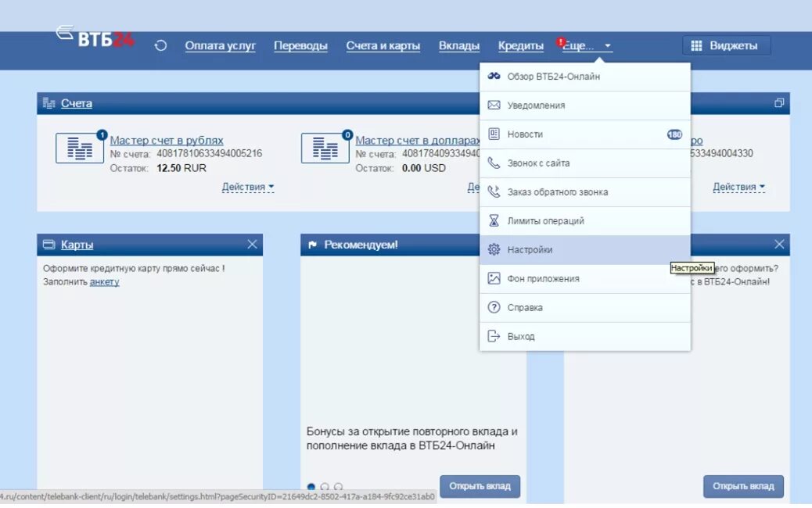Open Вклады in top navigation
The height and width of the screenshot is (508, 812).
click(x=459, y=45)
